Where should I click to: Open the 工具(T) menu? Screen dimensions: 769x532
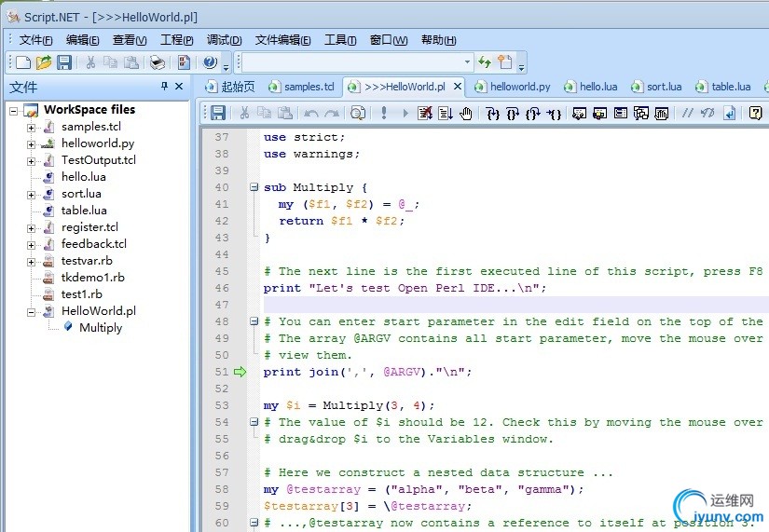[x=340, y=40]
